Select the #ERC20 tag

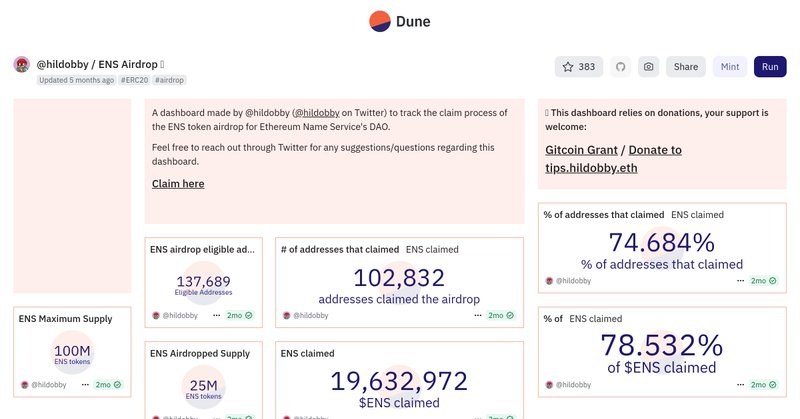134,80
